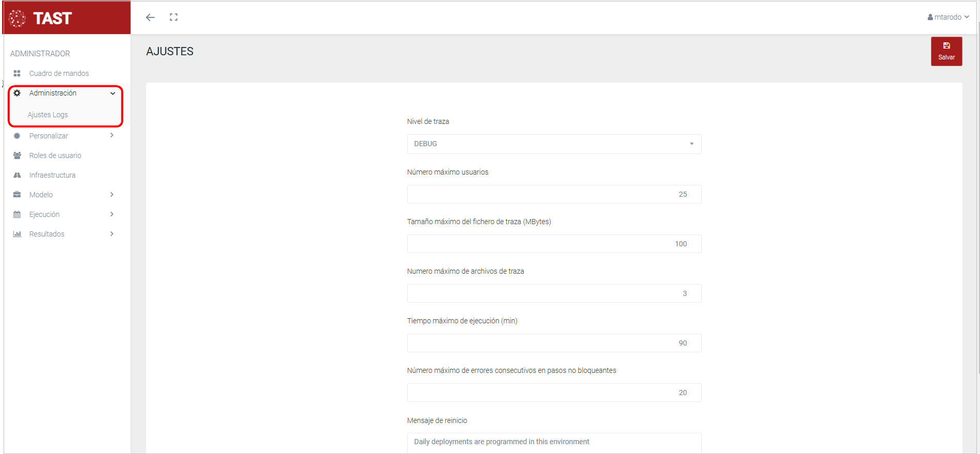The width and height of the screenshot is (980, 454).
Task: Click the TAST logo icon
Action: pos(18,18)
